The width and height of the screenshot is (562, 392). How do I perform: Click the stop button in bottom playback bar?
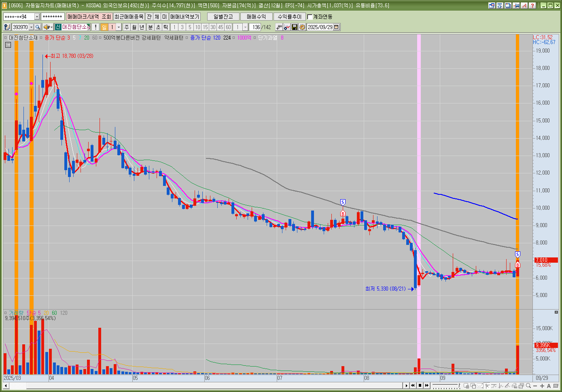click(420, 386)
